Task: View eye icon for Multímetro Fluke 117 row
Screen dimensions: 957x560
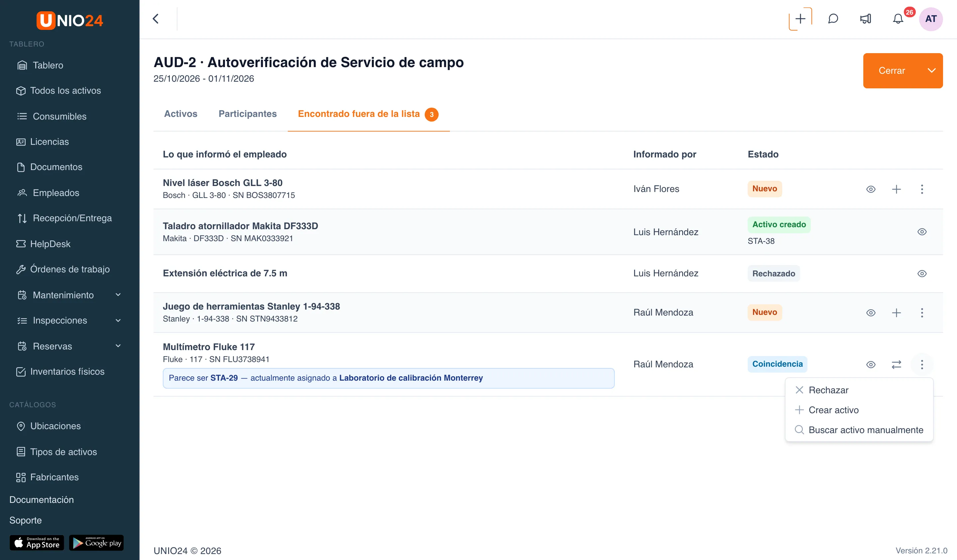Action: tap(871, 364)
